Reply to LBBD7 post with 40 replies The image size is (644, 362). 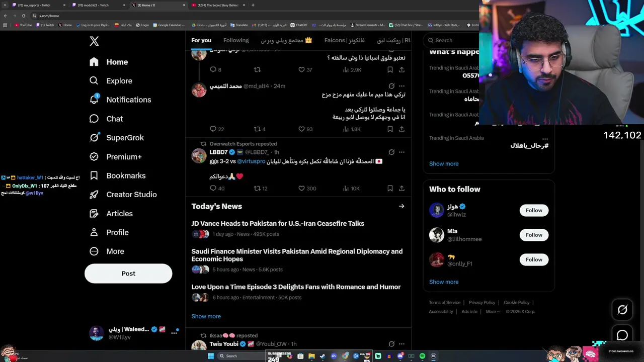pyautogui.click(x=217, y=189)
